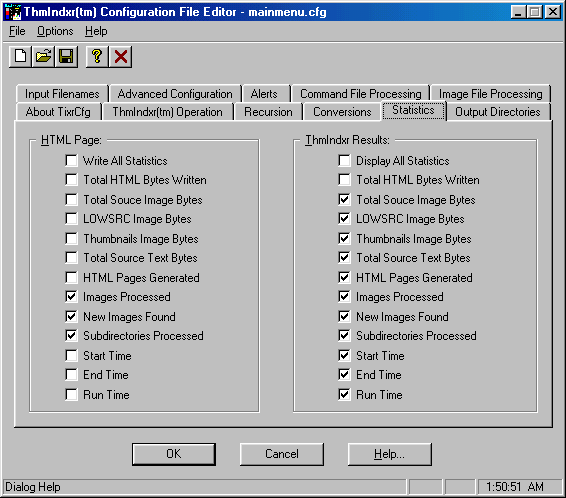Enable Write All Statistics checkbox
Screen dimensions: 566x498
pyautogui.click(x=71, y=160)
